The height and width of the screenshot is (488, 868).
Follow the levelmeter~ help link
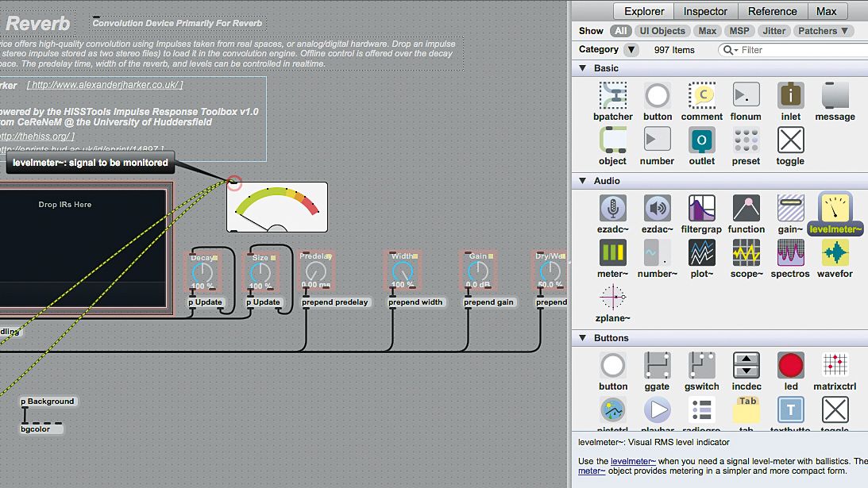click(x=633, y=461)
